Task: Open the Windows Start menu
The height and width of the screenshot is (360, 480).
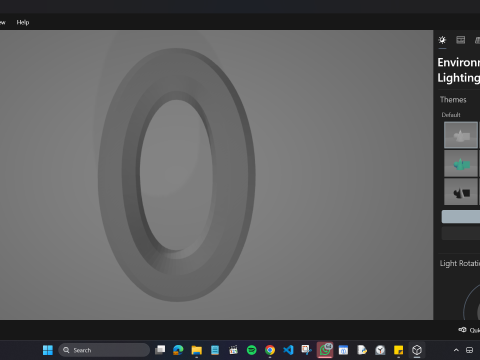Action: pos(48,350)
